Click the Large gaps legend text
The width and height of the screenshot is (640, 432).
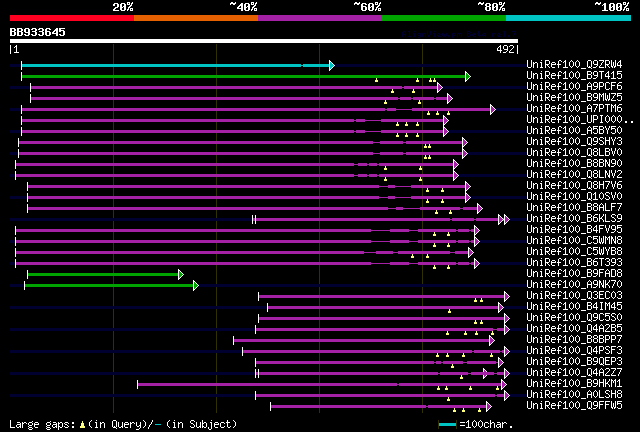123,424
